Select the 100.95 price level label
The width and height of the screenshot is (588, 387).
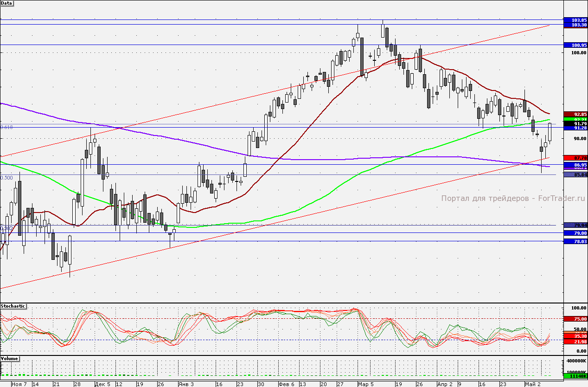point(575,45)
